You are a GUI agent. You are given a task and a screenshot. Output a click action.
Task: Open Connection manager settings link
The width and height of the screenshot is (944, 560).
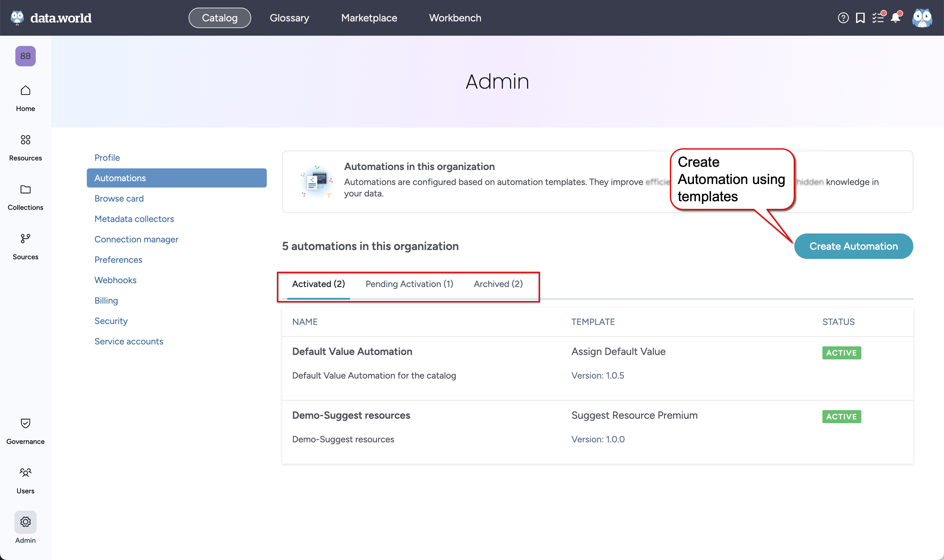(x=136, y=239)
